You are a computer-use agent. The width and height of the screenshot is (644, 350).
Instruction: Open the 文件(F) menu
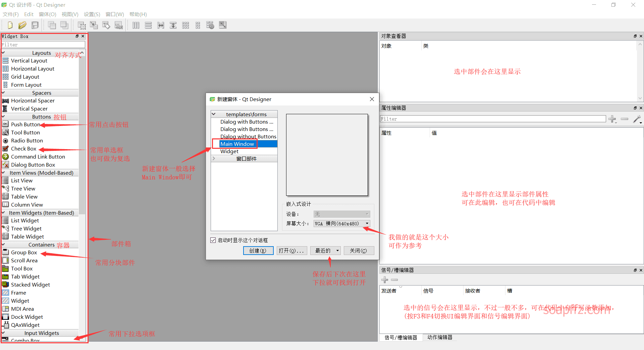click(x=11, y=14)
